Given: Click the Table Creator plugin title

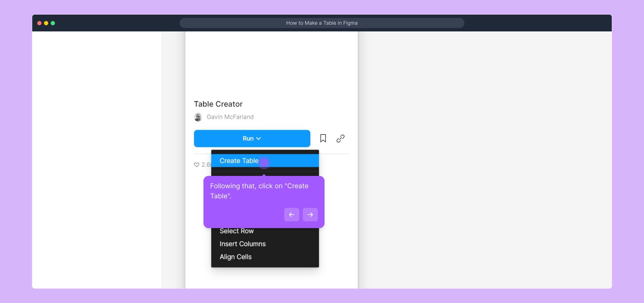Looking at the screenshot, I should click(218, 104).
